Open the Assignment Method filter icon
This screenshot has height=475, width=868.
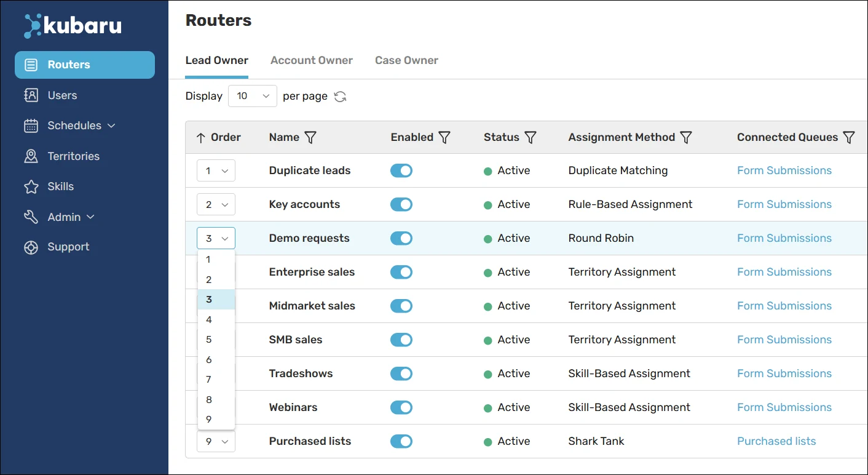687,138
